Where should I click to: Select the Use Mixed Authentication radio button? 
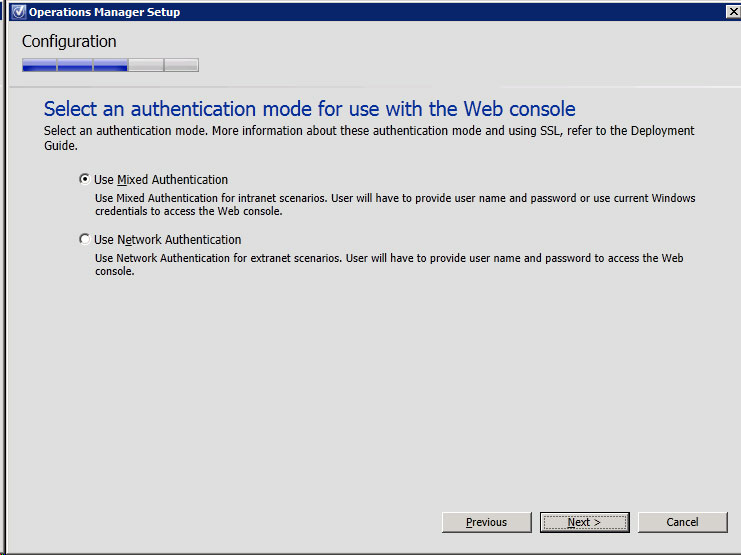(84, 180)
